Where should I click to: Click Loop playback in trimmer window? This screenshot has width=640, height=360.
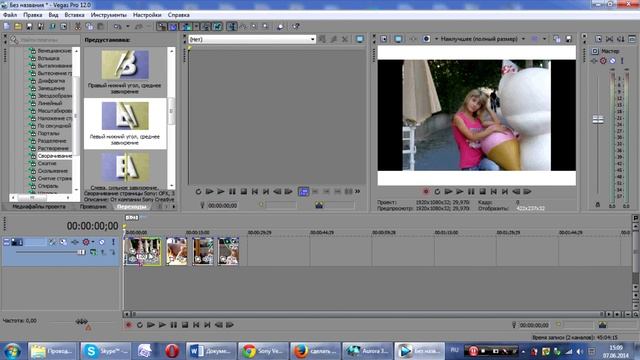tap(198, 191)
